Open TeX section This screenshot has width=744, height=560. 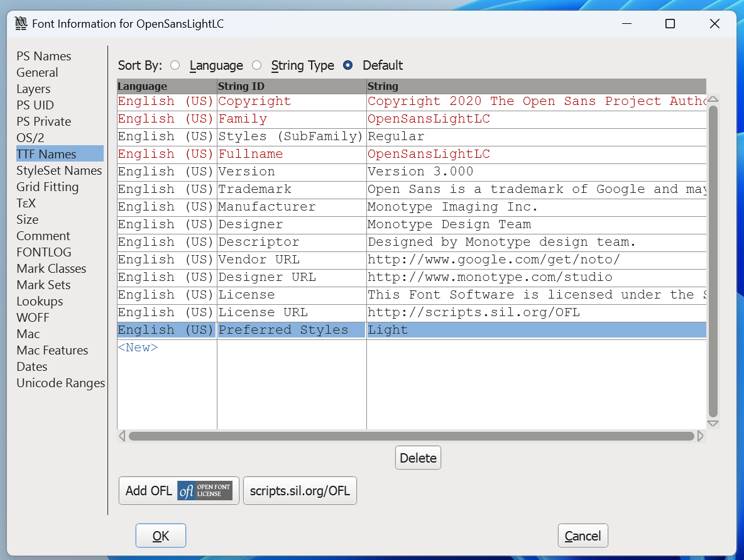pos(26,203)
